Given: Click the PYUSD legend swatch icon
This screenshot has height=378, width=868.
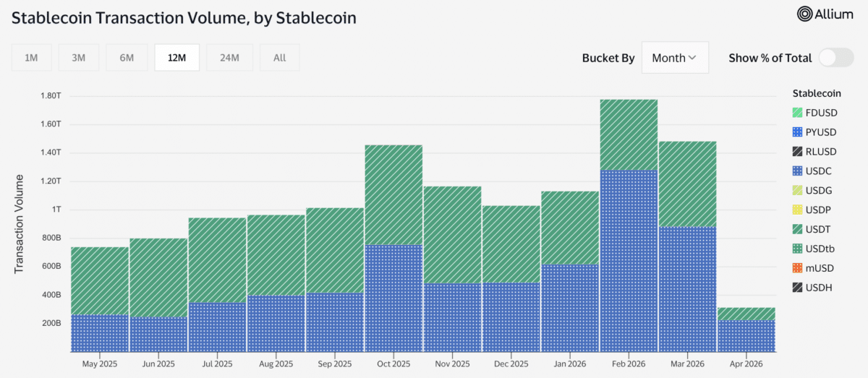Looking at the screenshot, I should click(798, 132).
